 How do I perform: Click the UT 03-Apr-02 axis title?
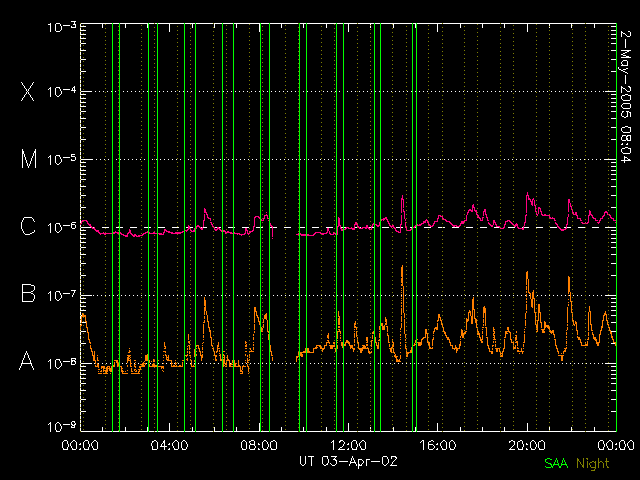(x=348, y=462)
